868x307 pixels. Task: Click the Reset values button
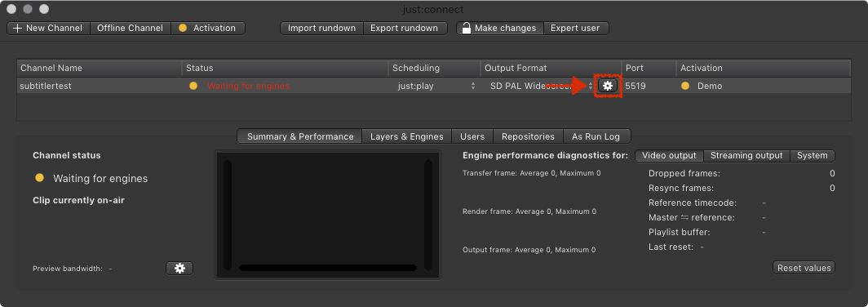(x=804, y=268)
